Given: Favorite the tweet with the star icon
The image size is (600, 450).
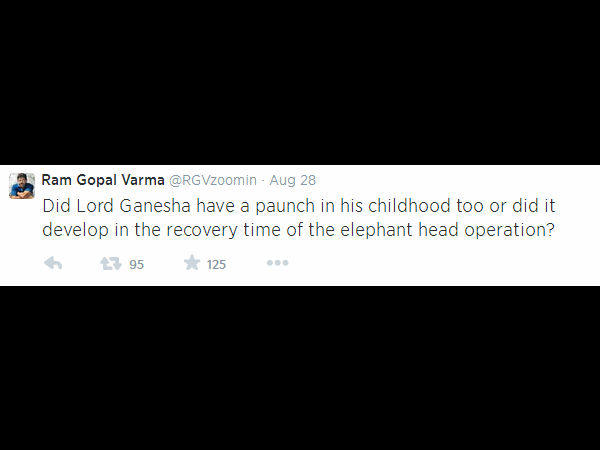Looking at the screenshot, I should (191, 263).
